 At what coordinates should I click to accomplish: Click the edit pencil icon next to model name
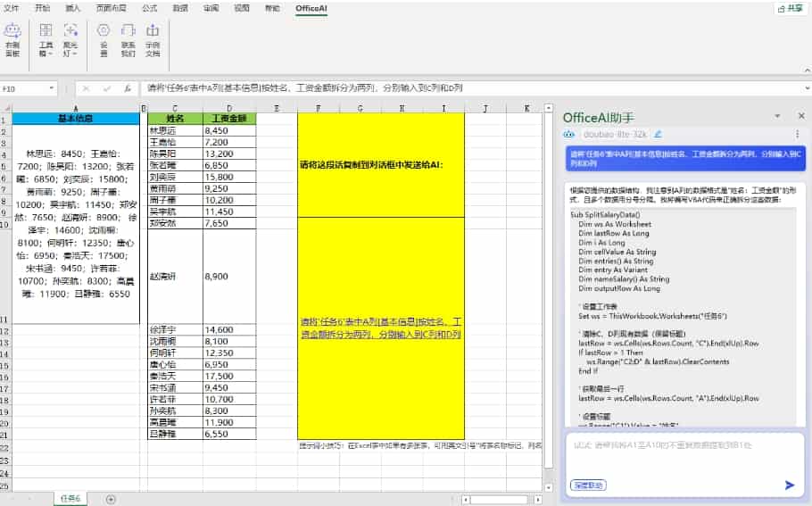click(658, 134)
